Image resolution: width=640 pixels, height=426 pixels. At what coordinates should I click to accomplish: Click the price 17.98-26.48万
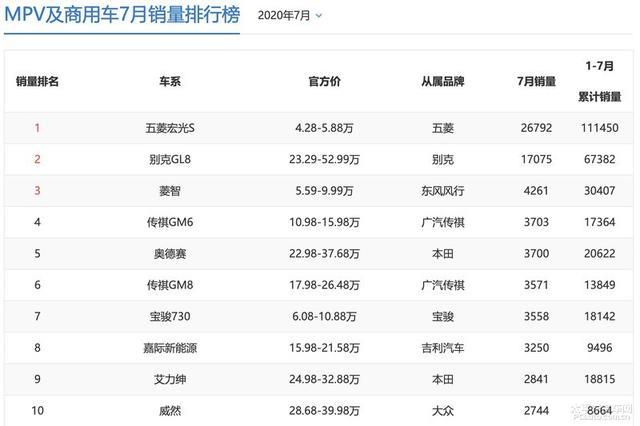pos(324,285)
